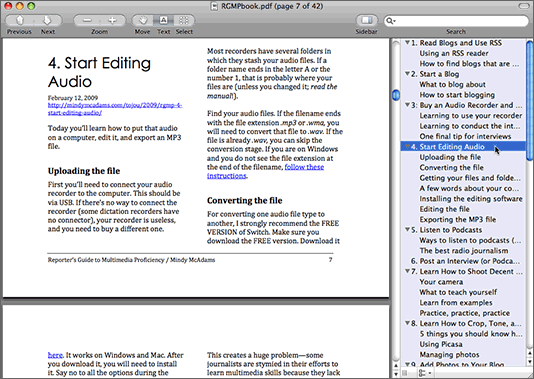Click the 'Uploading the file' heading in document
The width and height of the screenshot is (534, 379).
coord(84,171)
